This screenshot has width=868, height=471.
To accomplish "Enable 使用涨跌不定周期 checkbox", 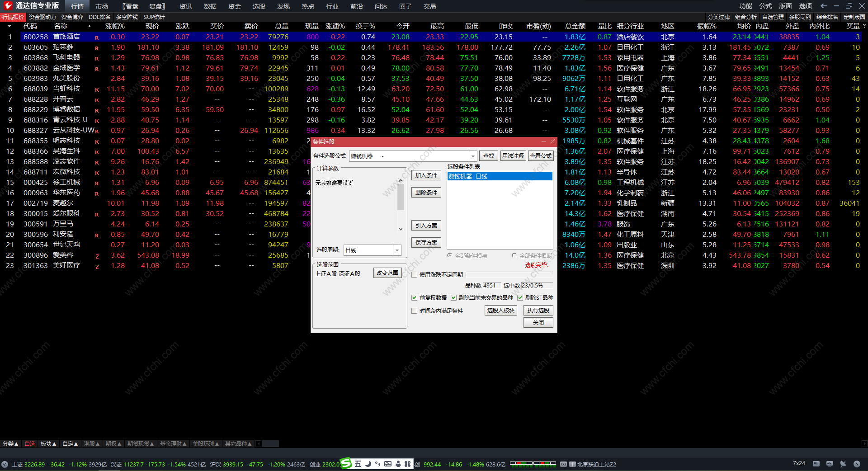I will [x=414, y=274].
